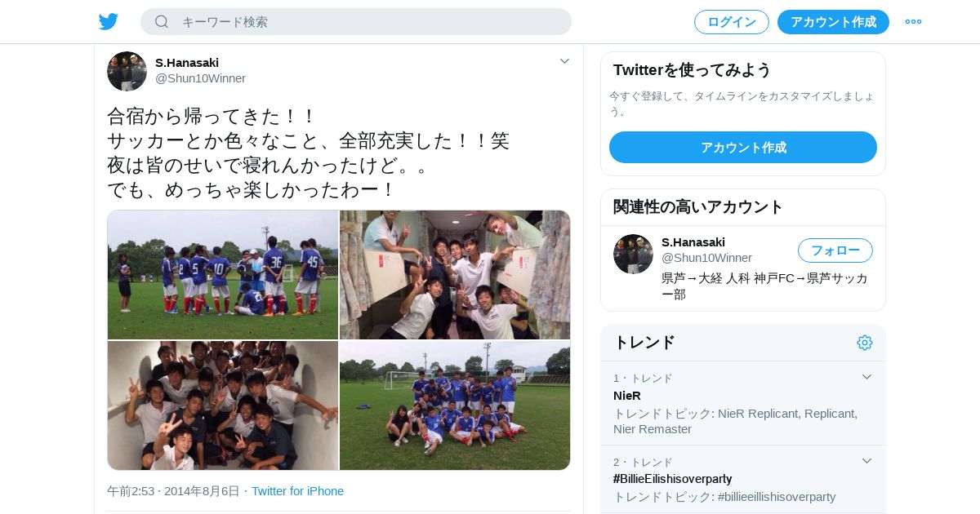
Task: Open team photo on field thumbnail
Action: pyautogui.click(x=455, y=405)
